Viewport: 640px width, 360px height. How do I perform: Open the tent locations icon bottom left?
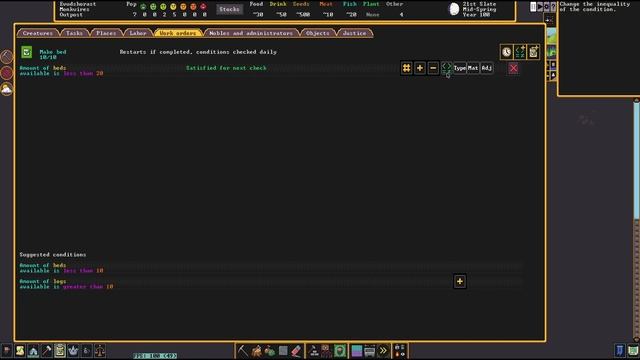coord(33,350)
